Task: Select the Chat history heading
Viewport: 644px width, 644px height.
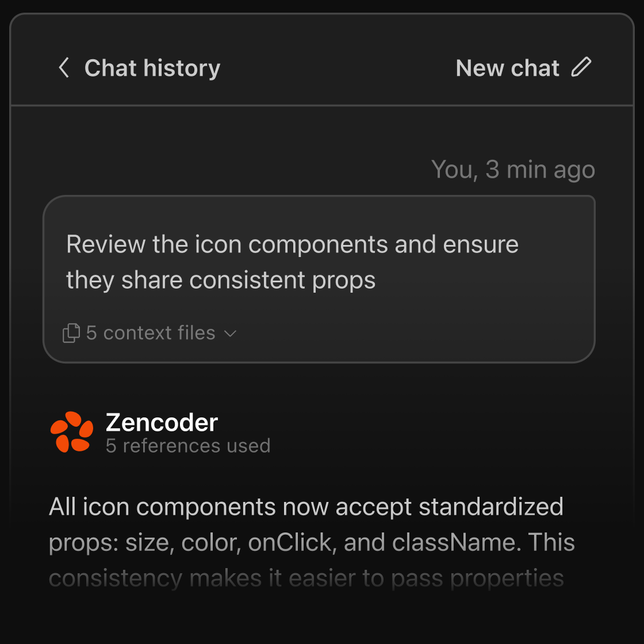Action: tap(152, 67)
